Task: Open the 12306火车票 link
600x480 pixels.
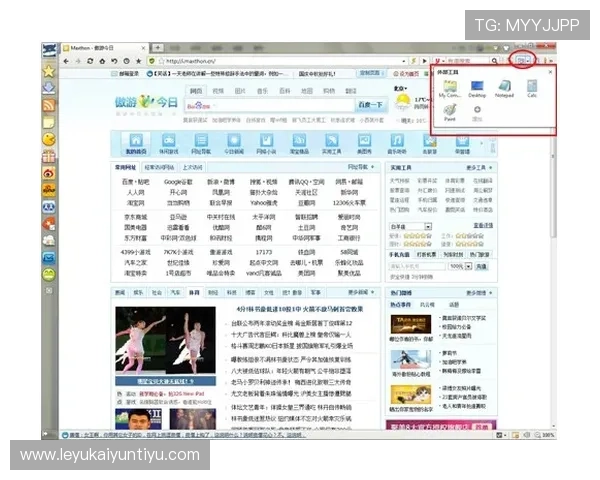Action: (x=349, y=203)
